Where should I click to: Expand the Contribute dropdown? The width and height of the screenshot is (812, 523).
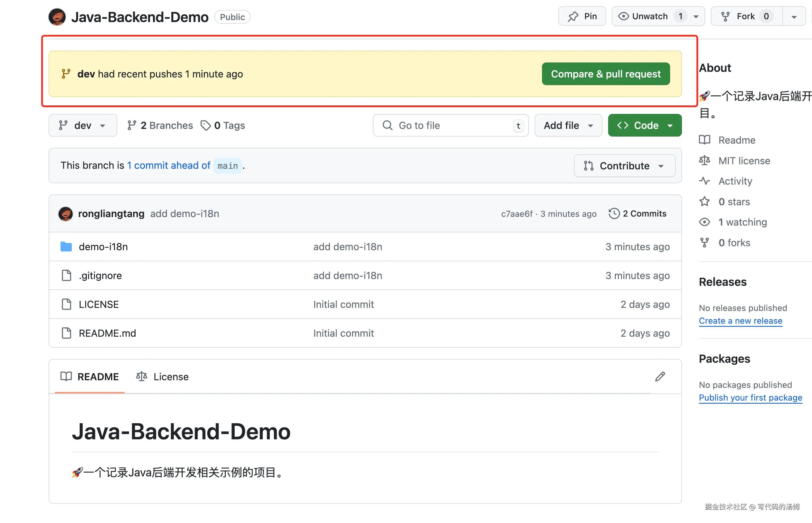coord(624,166)
